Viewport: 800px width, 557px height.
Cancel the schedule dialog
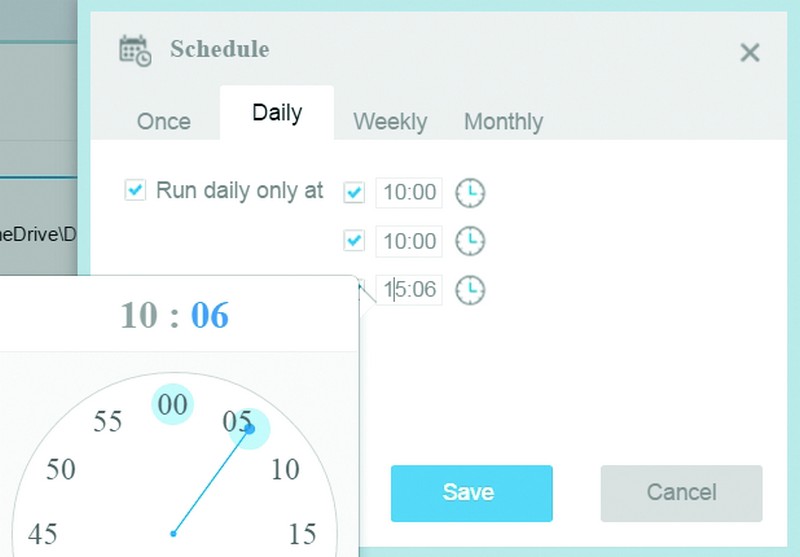[682, 493]
